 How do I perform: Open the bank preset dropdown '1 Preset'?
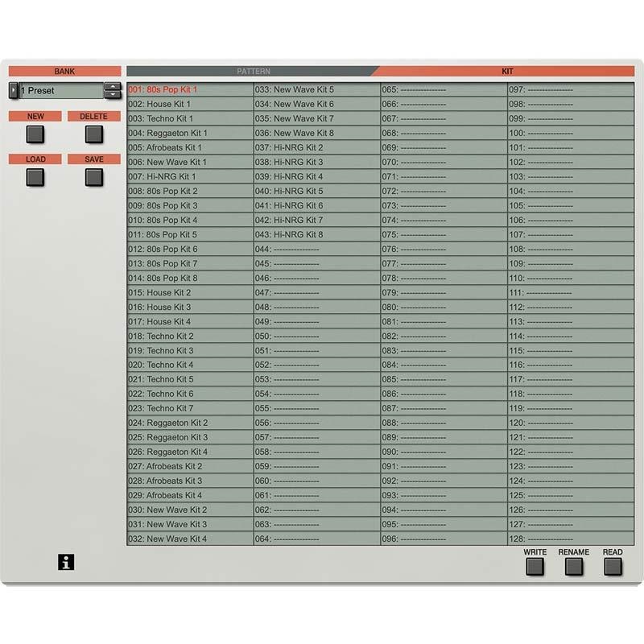tap(61, 90)
